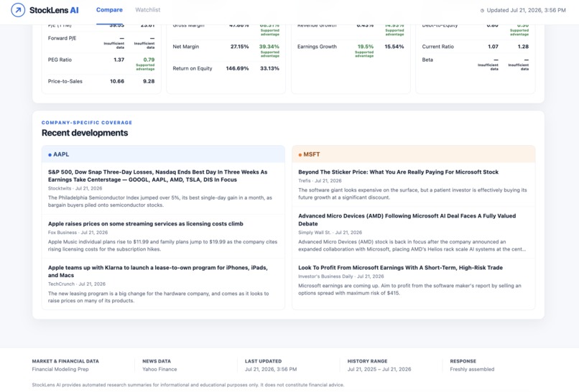
Task: Open Apple raises prices on streaming services headline
Action: tap(146, 224)
